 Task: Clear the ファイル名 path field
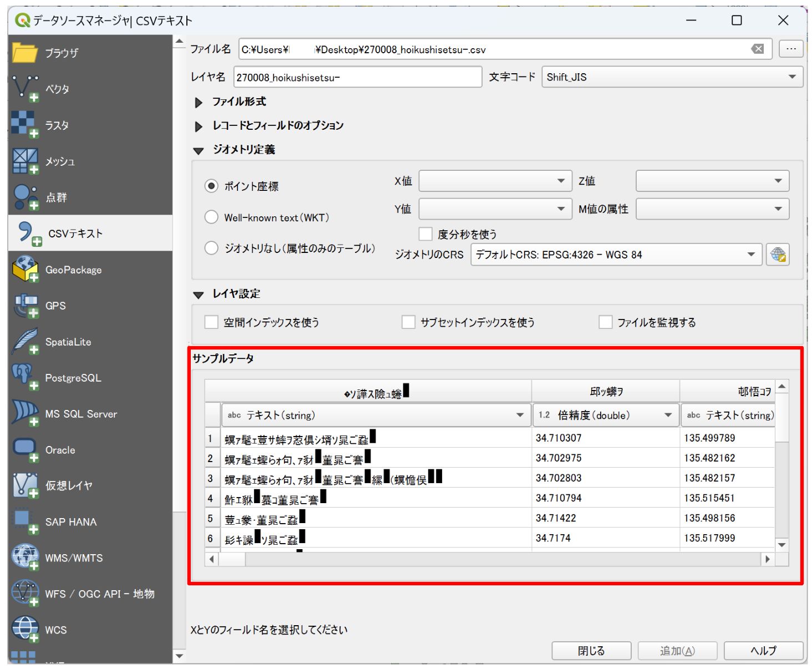(x=757, y=49)
